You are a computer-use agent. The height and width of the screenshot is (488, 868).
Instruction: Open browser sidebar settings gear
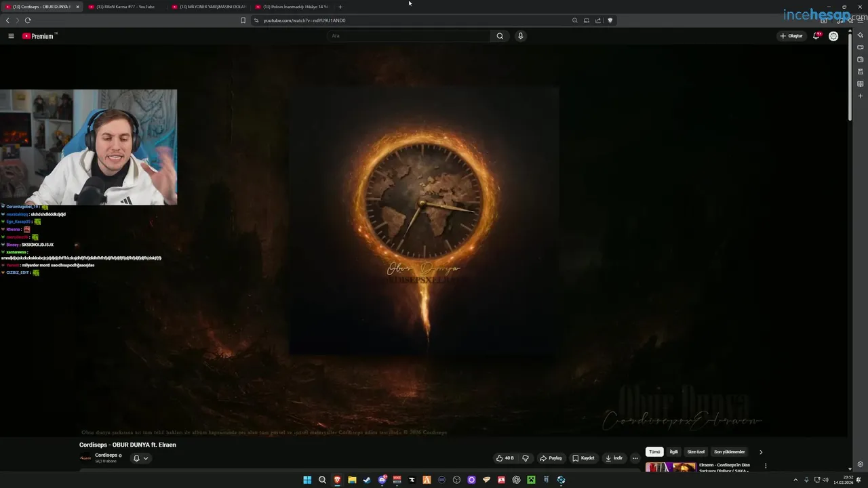click(860, 464)
